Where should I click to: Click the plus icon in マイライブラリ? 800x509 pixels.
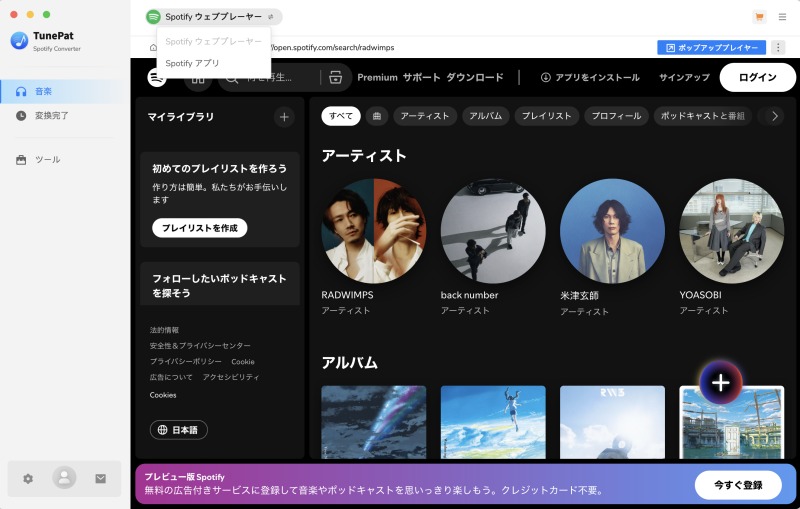point(284,117)
